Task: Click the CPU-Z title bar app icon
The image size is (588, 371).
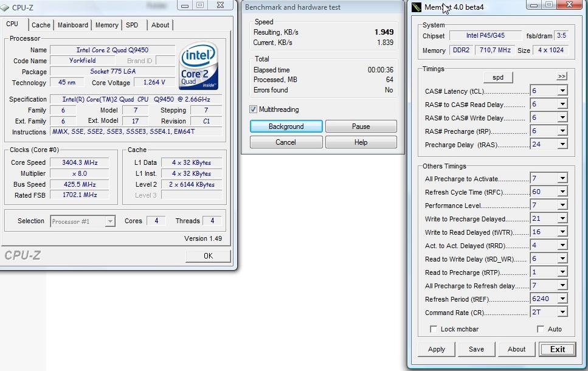Action: (x=4, y=7)
